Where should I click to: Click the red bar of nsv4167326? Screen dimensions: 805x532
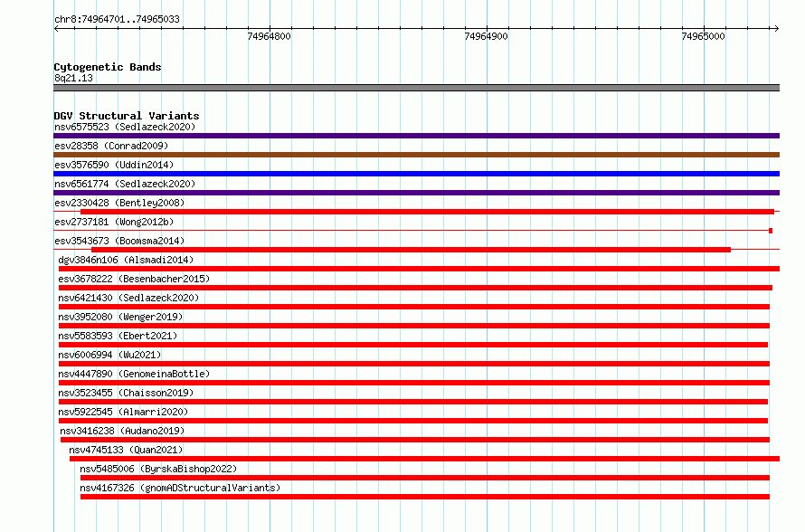[425, 497]
